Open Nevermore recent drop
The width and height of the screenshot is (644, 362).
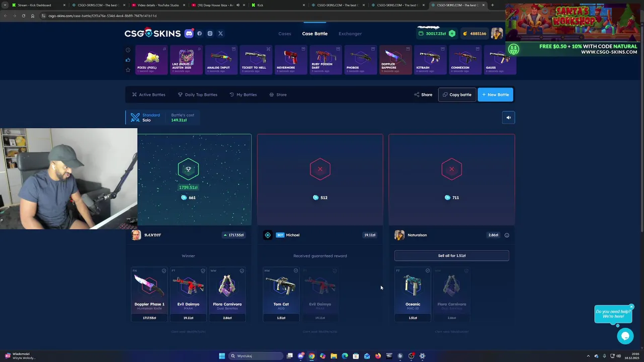point(290,60)
